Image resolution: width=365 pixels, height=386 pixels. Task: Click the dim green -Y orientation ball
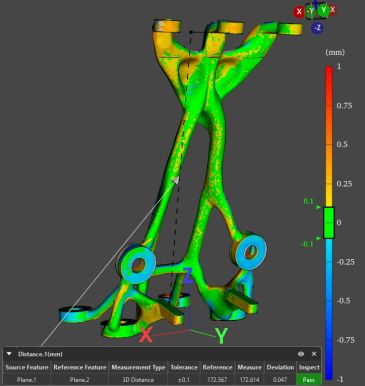coord(311,12)
